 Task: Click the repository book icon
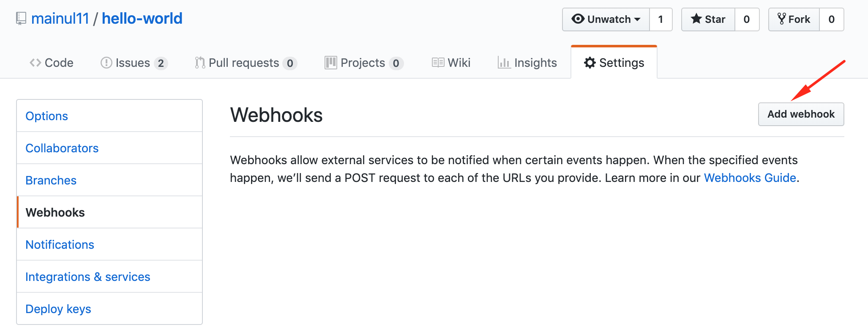[21, 19]
